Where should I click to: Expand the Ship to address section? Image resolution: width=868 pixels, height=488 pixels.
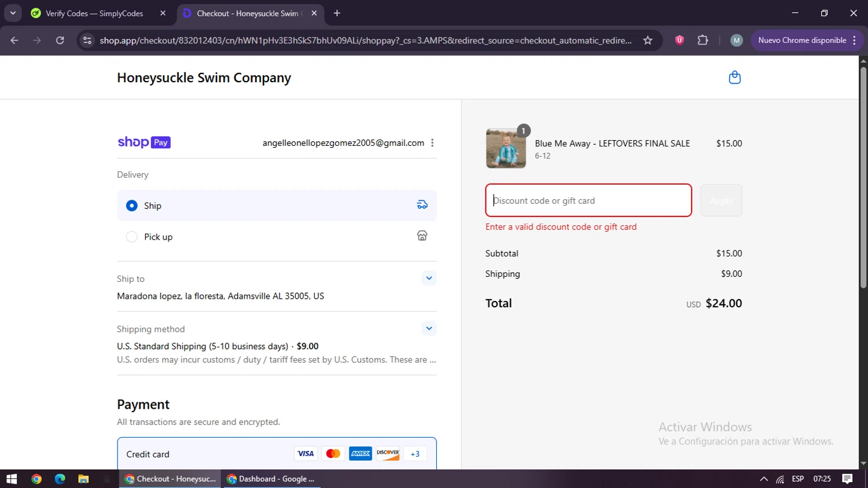tap(429, 278)
